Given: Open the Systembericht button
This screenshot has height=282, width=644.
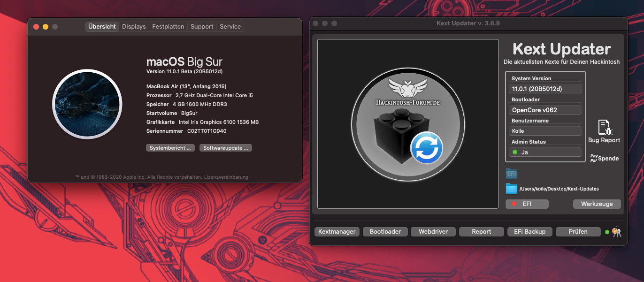Looking at the screenshot, I should pos(170,148).
